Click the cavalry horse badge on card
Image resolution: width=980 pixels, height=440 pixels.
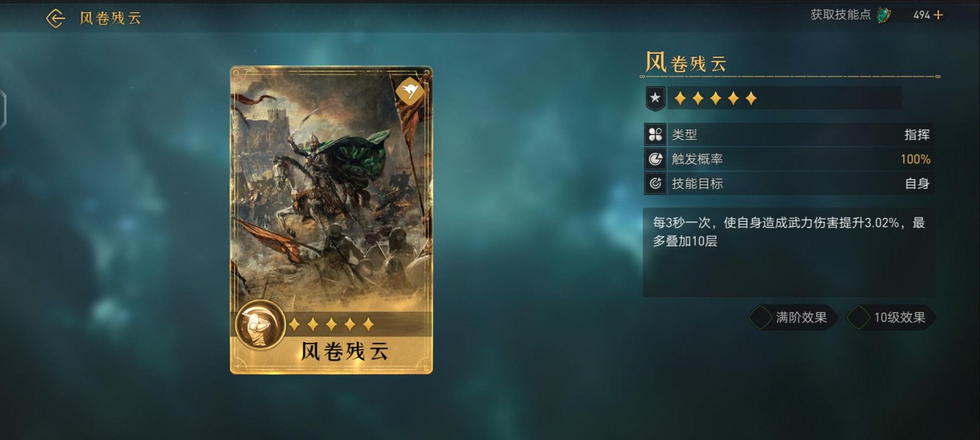tap(410, 91)
